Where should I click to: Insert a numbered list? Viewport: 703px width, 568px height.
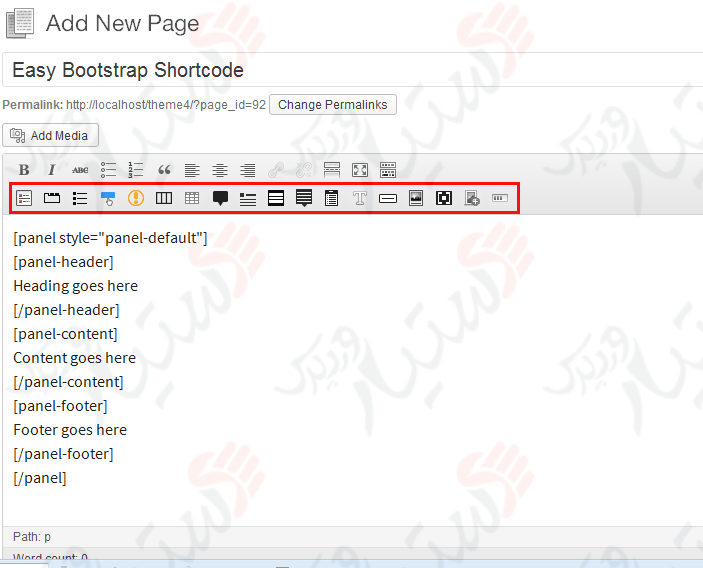[x=136, y=170]
